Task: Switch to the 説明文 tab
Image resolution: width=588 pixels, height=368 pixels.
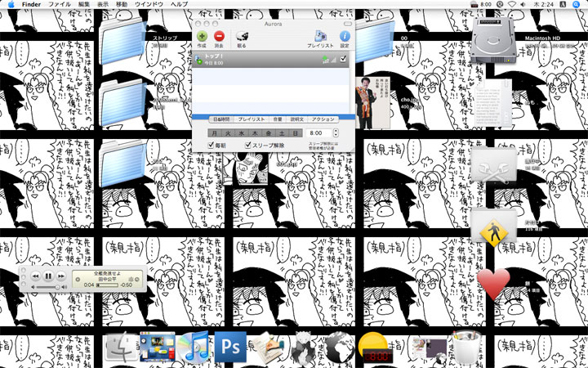Action: click(297, 119)
